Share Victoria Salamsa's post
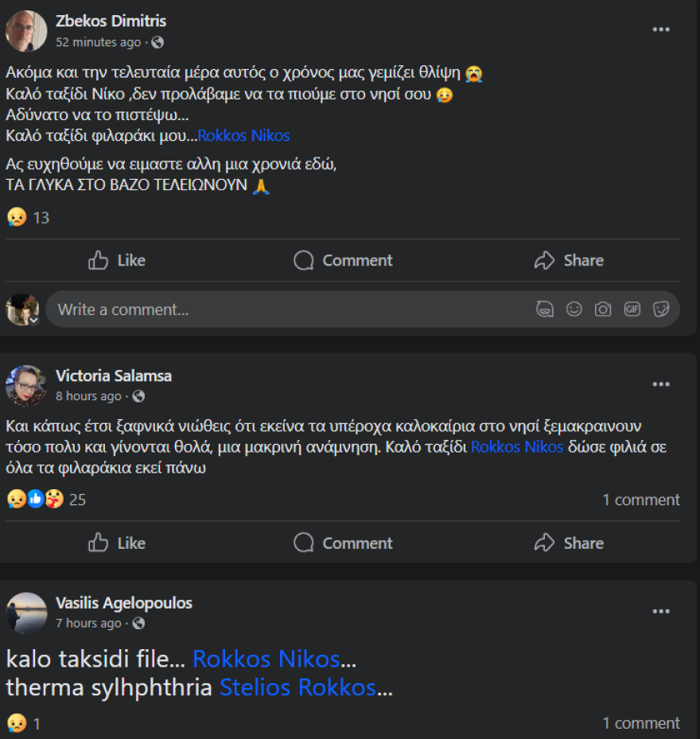Viewport: 700px width, 739px height. click(569, 543)
